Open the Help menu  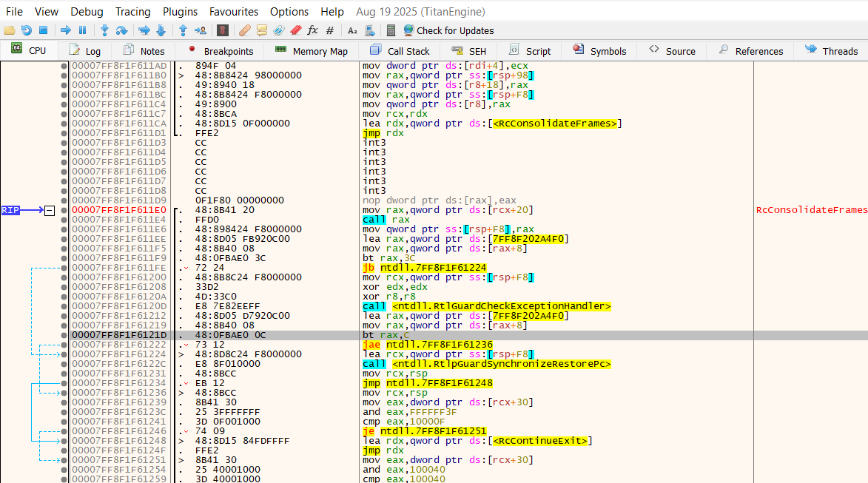[x=332, y=12]
